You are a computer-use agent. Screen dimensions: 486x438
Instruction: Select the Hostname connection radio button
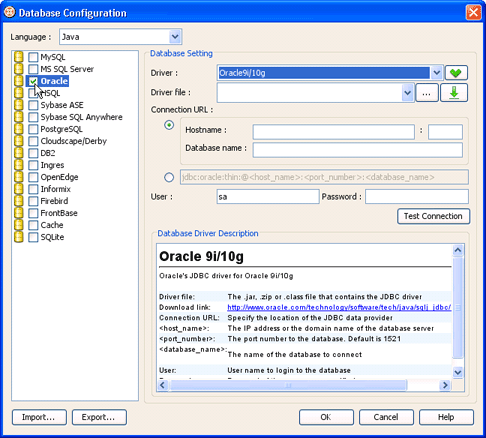(169, 125)
